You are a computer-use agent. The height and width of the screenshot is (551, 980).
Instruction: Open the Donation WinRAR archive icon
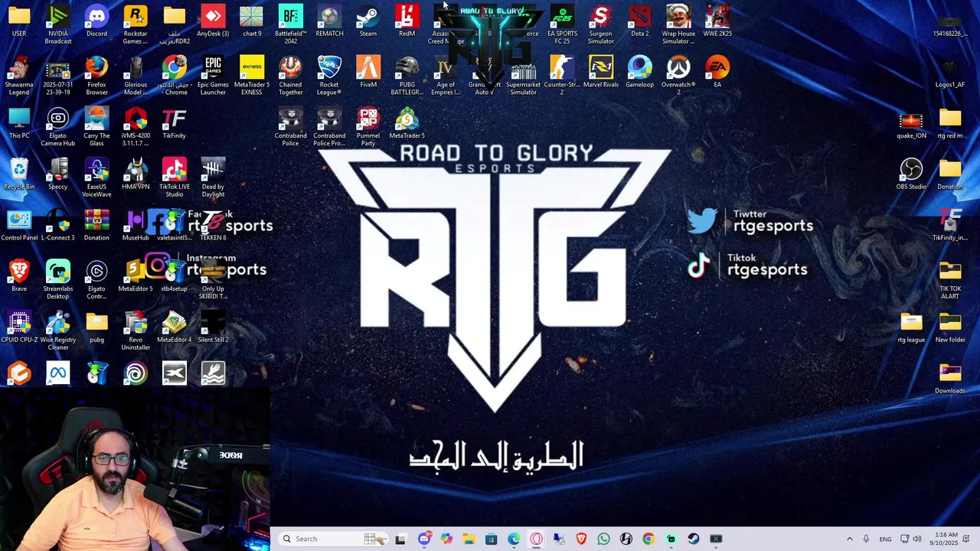[96, 225]
